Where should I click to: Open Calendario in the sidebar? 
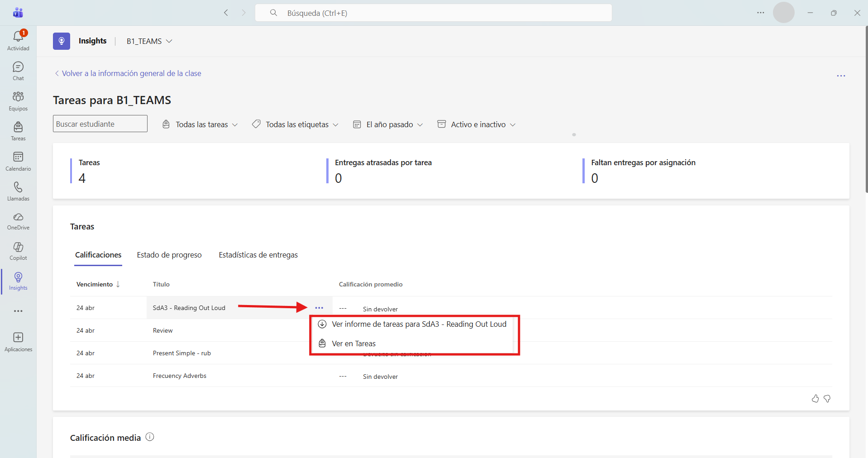point(18,161)
